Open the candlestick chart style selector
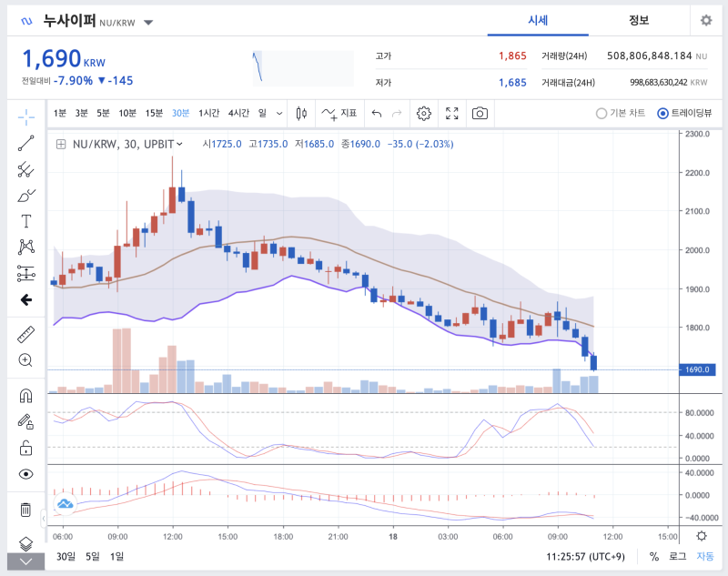 tap(301, 113)
